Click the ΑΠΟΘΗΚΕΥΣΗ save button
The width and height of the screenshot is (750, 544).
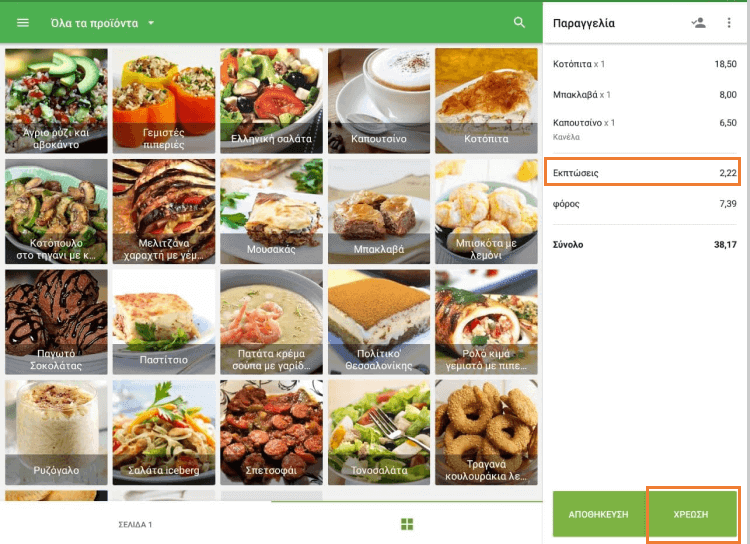[x=598, y=514]
